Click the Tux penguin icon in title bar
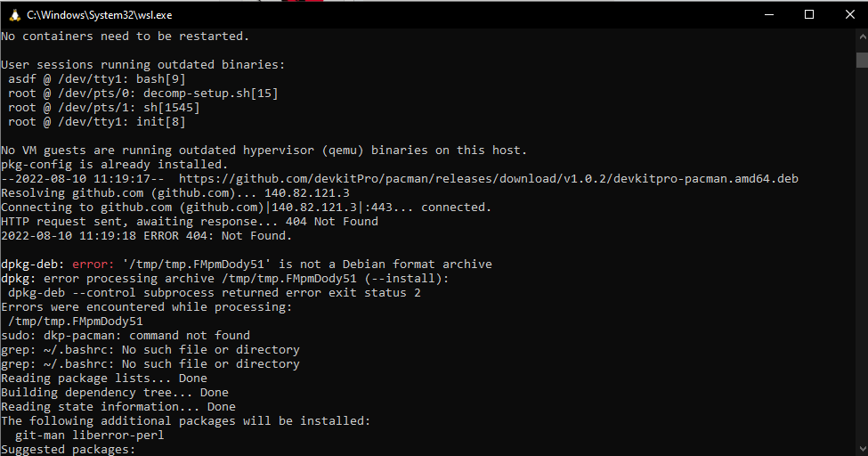The image size is (868, 456). coord(12,14)
